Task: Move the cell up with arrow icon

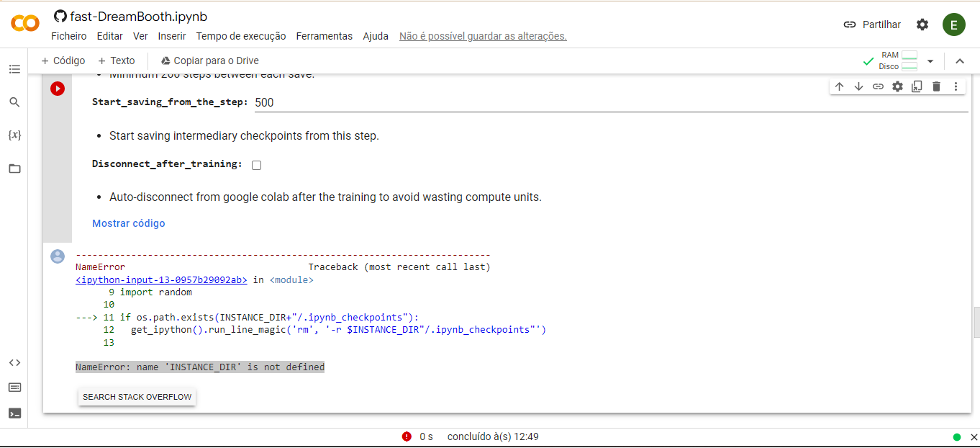Action: pyautogui.click(x=839, y=86)
